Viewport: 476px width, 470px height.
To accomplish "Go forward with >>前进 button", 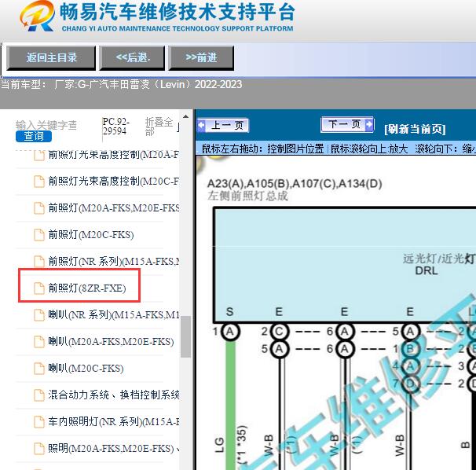I will [201, 57].
